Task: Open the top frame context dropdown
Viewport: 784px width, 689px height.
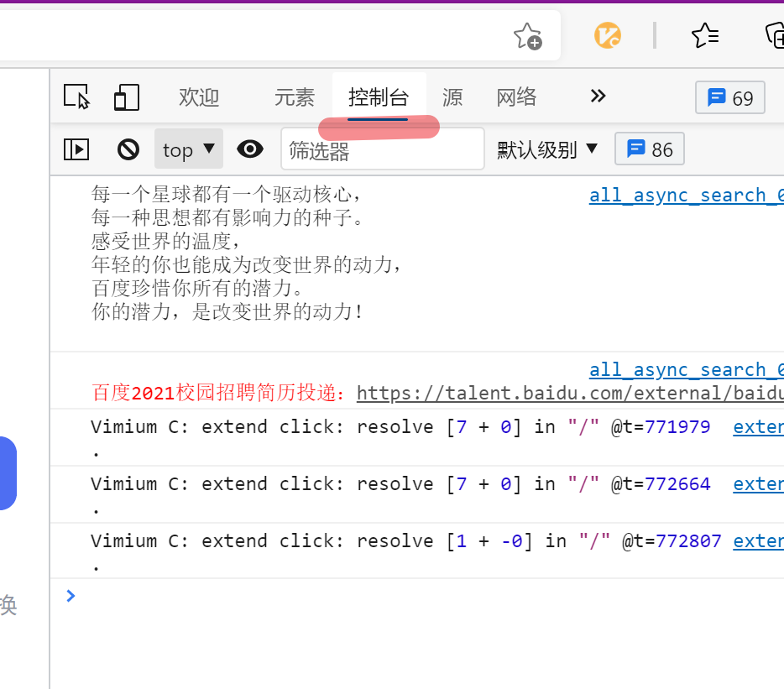Action: 187,149
